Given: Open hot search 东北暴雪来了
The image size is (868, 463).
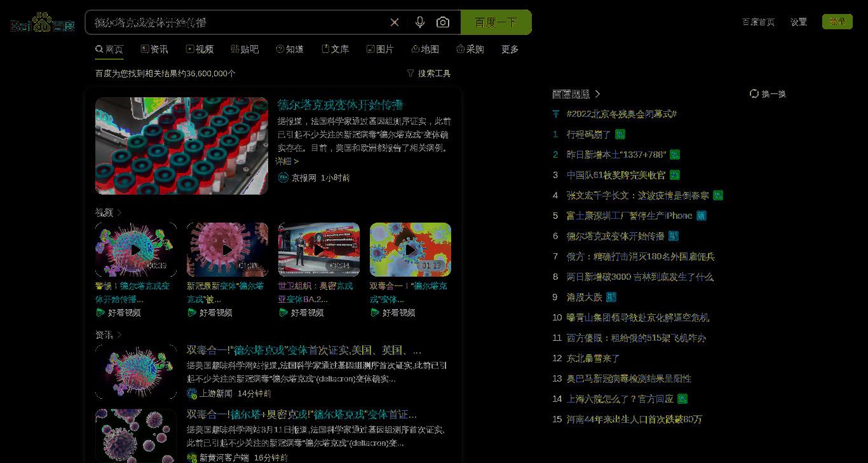Looking at the screenshot, I should (593, 358).
